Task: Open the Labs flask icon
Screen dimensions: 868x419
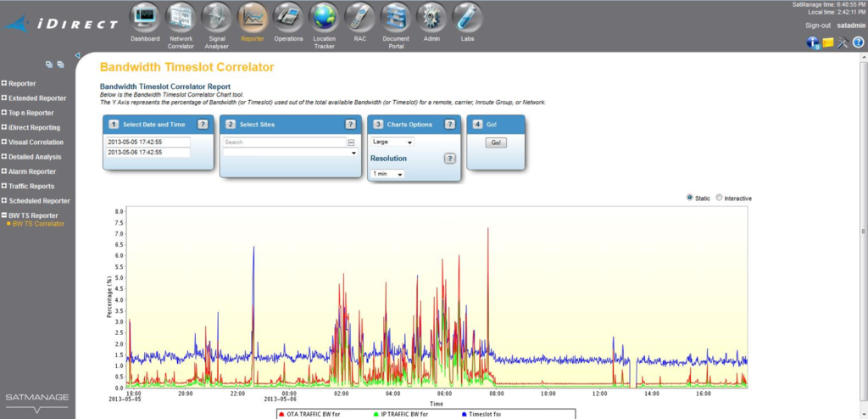Action: pos(467,17)
